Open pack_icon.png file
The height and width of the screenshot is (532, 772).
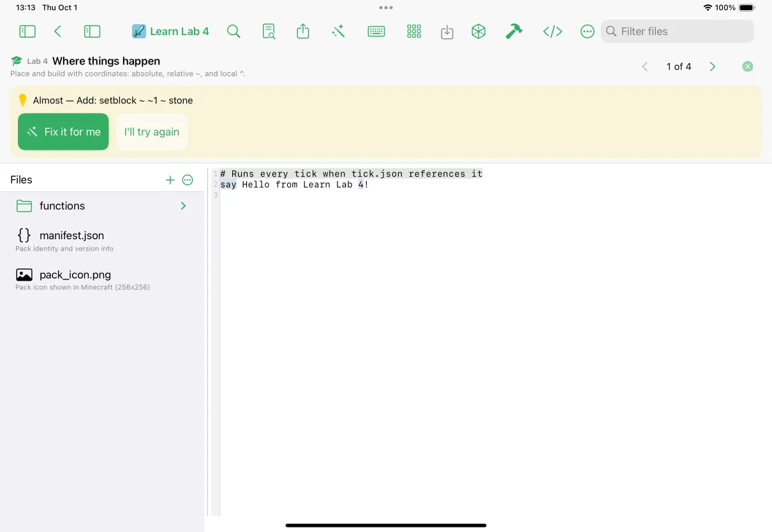pyautogui.click(x=102, y=279)
